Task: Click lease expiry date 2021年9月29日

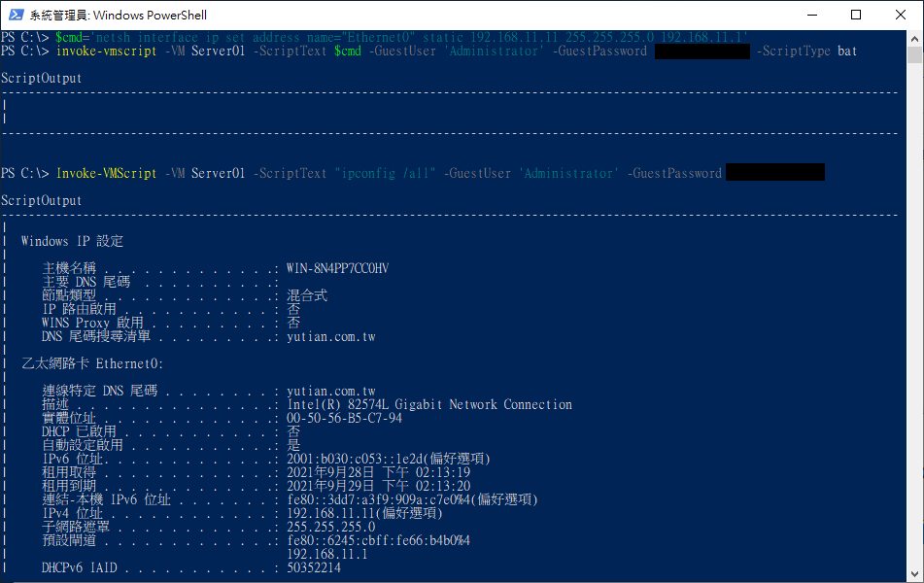Action: point(330,486)
